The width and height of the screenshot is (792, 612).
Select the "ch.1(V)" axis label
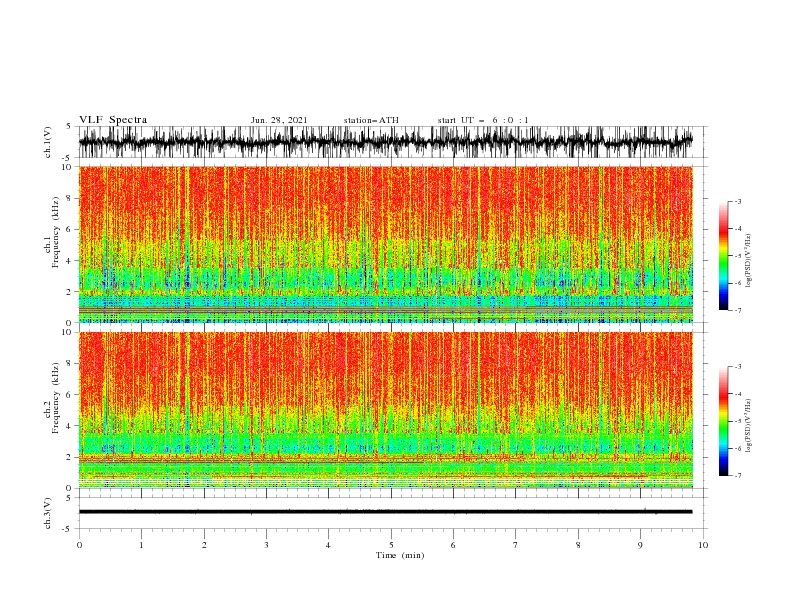coord(48,142)
